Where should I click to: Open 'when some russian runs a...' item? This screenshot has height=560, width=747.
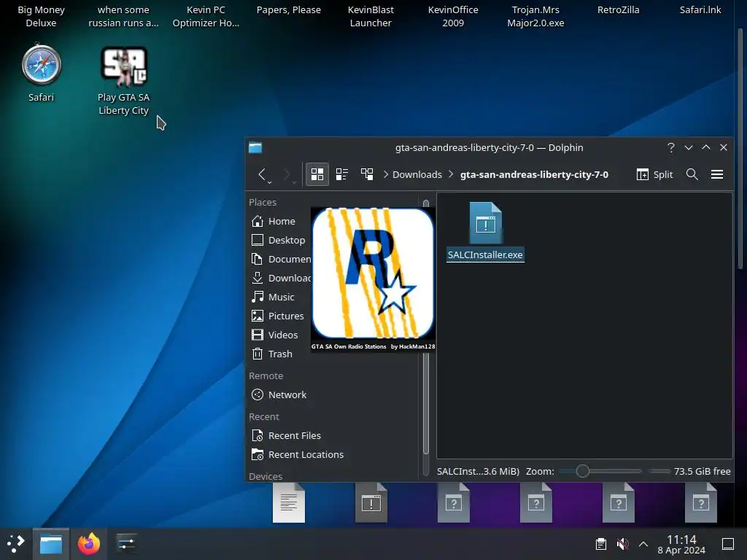pos(123,16)
